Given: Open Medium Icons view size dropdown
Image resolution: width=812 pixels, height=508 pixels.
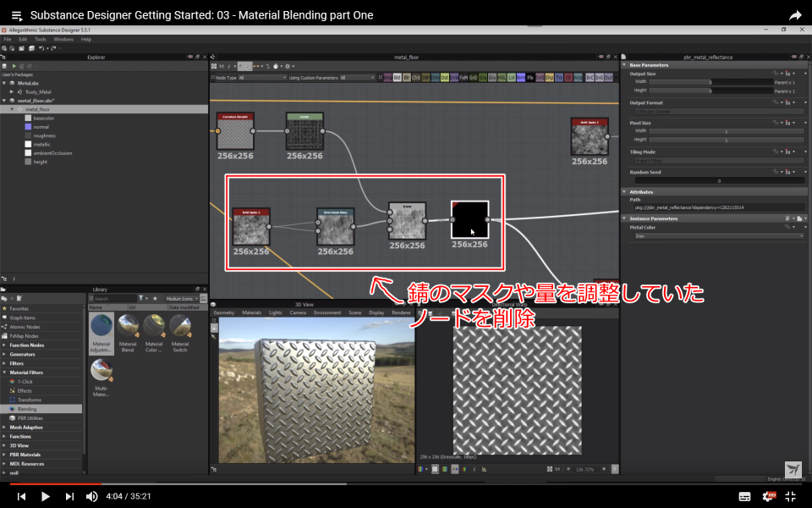Looking at the screenshot, I should point(183,299).
